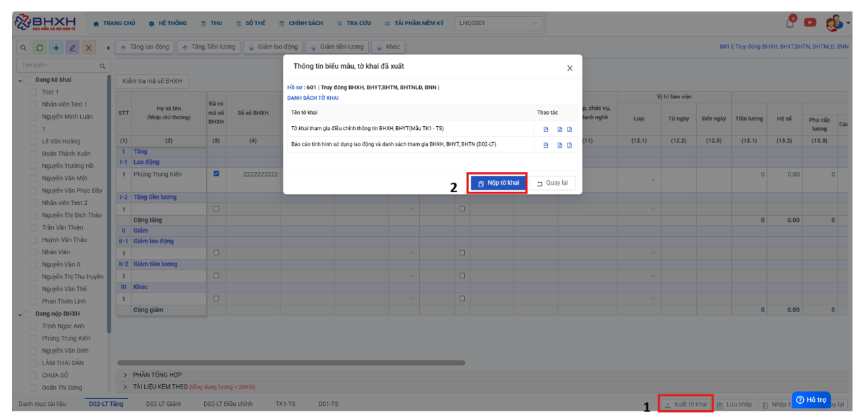Click the green refresh icon in sidebar toolbar
The image size is (868, 420).
click(40, 48)
